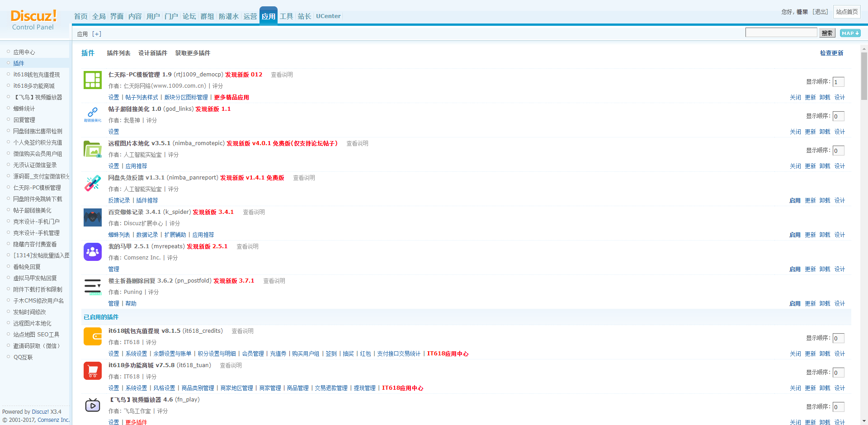Image resolution: width=868 pixels, height=425 pixels.
Task: Click 关闭 for 远程图片本地化 plugin
Action: click(x=795, y=166)
